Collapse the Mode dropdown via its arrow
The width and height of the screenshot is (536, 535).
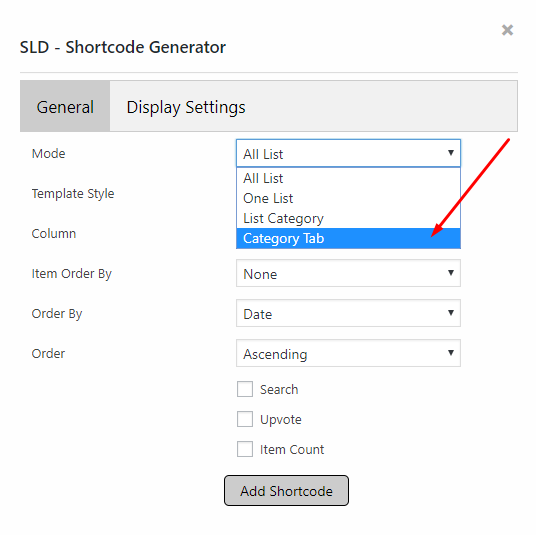(451, 153)
